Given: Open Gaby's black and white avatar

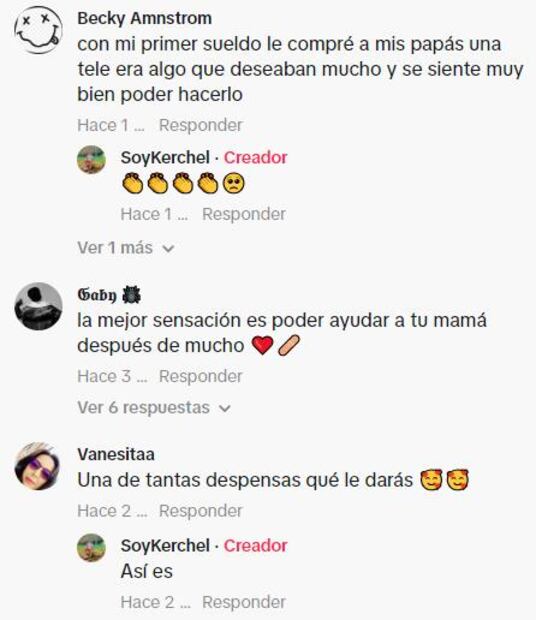Looking at the screenshot, I should pyautogui.click(x=38, y=306).
